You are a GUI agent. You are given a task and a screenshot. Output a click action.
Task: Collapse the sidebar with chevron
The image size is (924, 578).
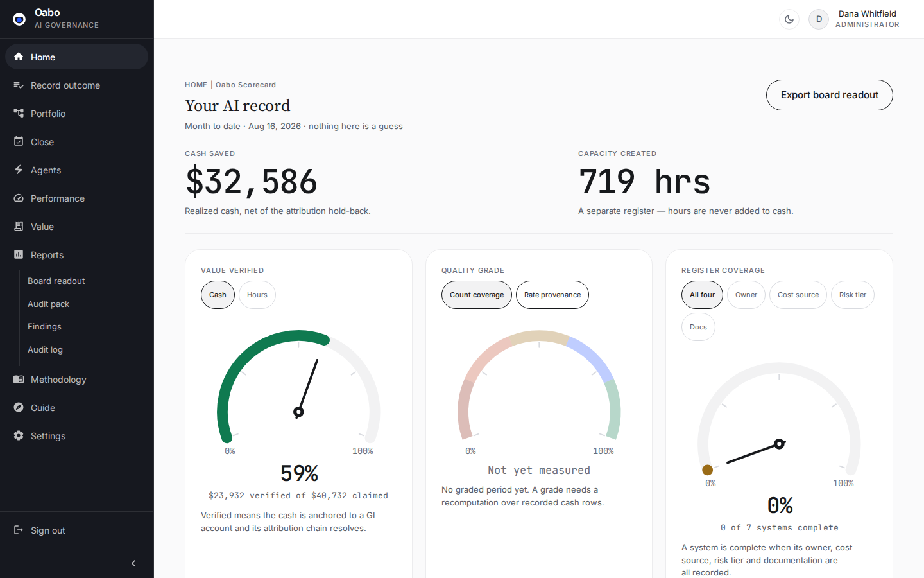pyautogui.click(x=133, y=563)
